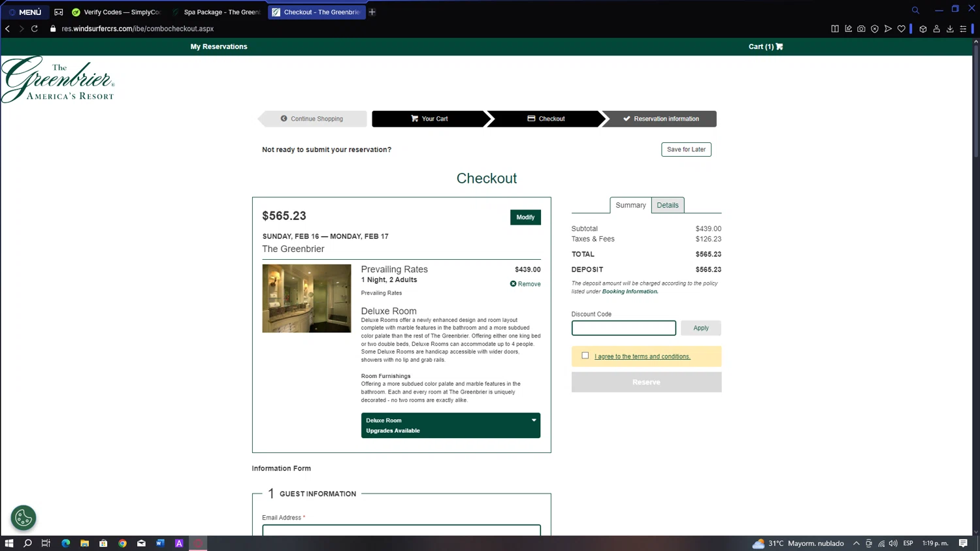
Task: Click Continue Shopping step
Action: pyautogui.click(x=312, y=119)
